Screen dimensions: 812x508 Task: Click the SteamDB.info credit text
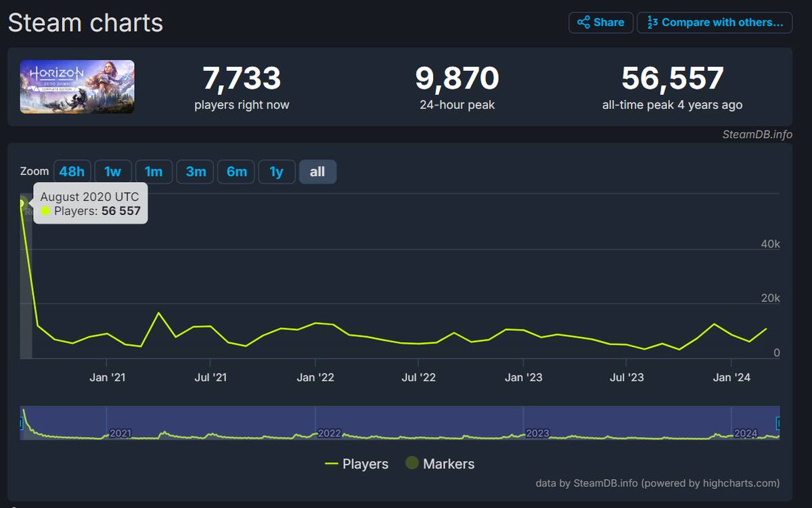757,134
